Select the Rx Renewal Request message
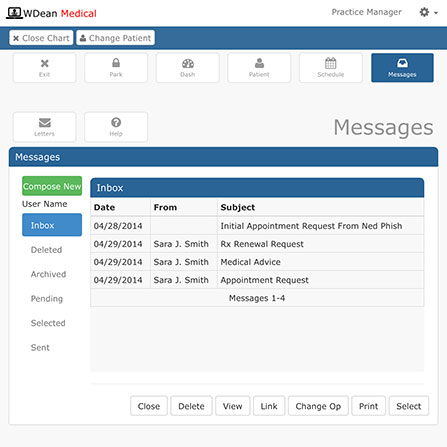The height and width of the screenshot is (447, 447). tap(257, 244)
